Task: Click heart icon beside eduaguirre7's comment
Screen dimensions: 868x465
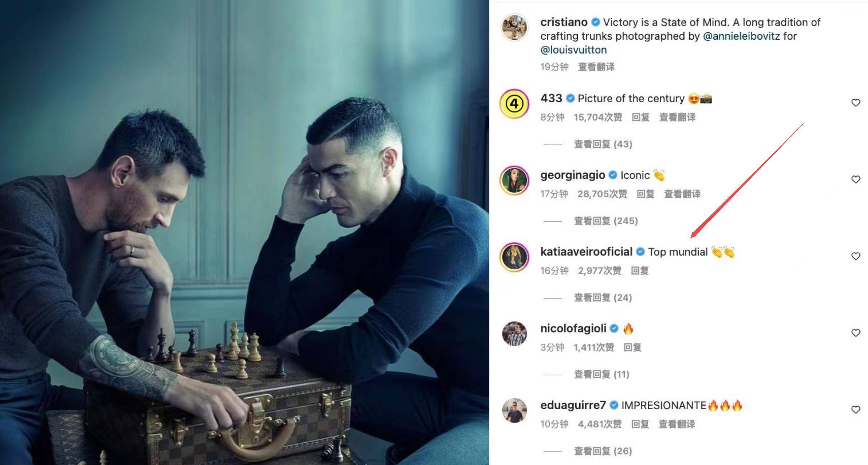Action: pyautogui.click(x=856, y=410)
